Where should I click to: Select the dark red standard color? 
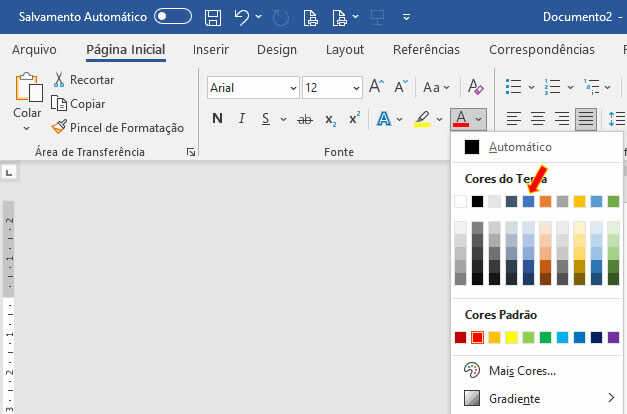(x=461, y=338)
